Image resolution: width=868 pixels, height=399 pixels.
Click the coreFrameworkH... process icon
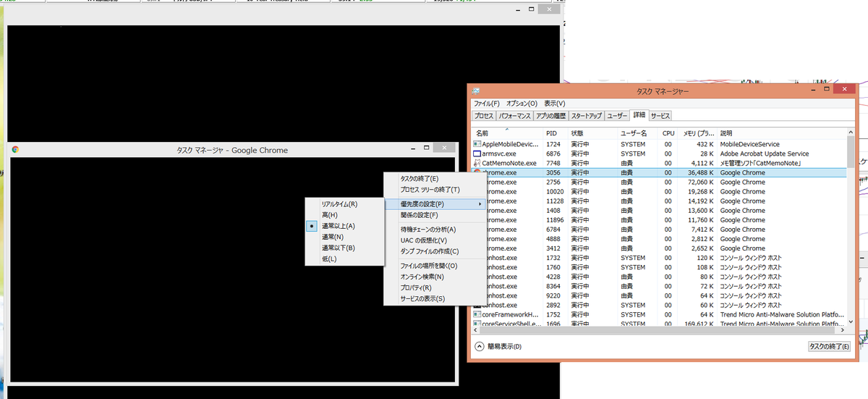(x=477, y=314)
